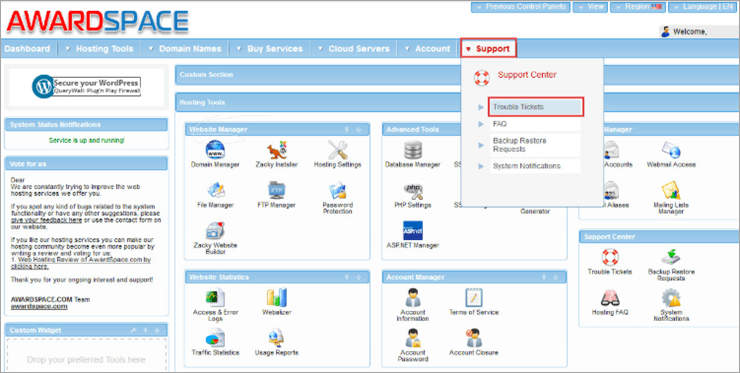Viewport: 740px width, 373px height.
Task: Open Hosting FAQ icon
Action: (x=610, y=298)
